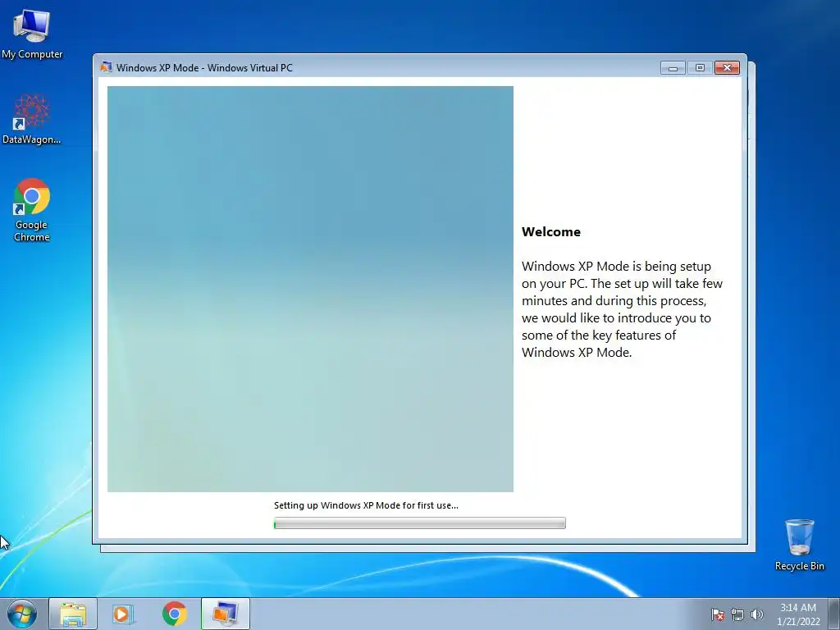The height and width of the screenshot is (630, 840).
Task: Maximize the Windows XP Mode window
Action: (x=700, y=67)
